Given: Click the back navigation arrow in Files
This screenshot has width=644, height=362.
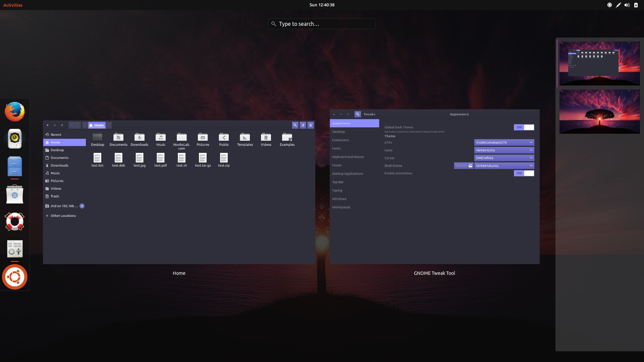Looking at the screenshot, I should click(71, 125).
